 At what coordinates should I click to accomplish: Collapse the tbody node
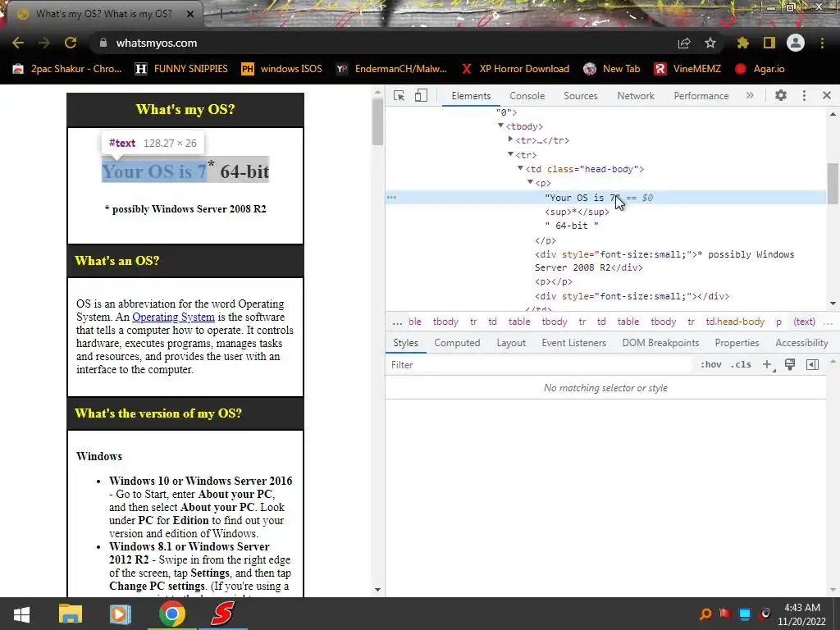pyautogui.click(x=501, y=126)
